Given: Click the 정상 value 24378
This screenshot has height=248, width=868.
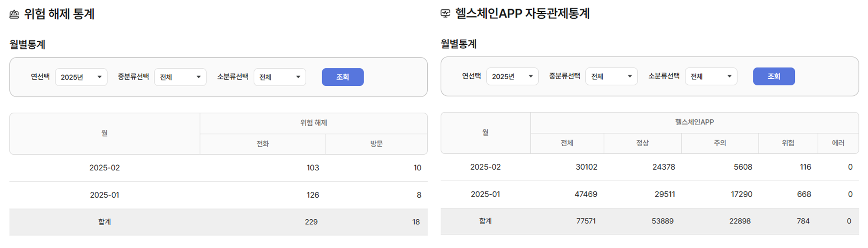Looking at the screenshot, I should coord(664,167).
